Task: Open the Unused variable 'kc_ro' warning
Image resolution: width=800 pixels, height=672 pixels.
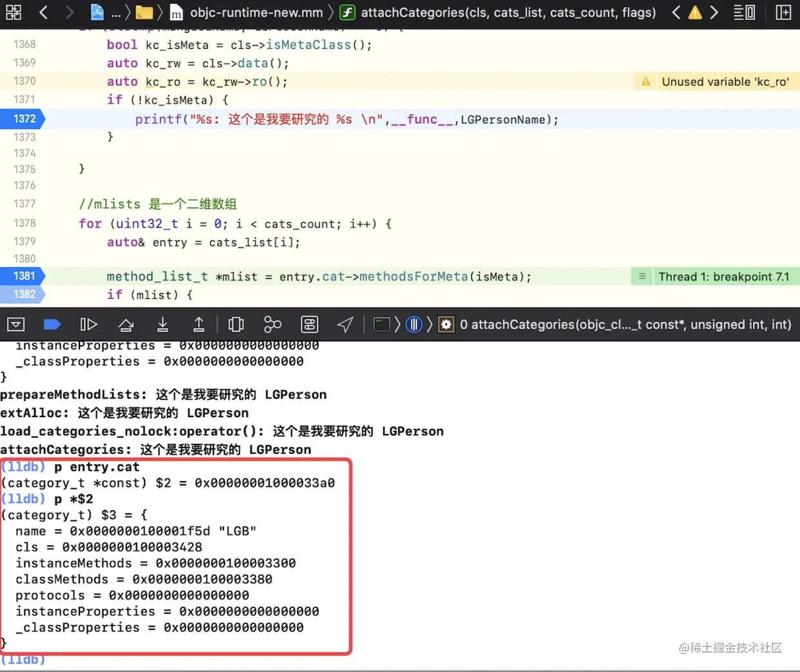Action: [x=725, y=82]
